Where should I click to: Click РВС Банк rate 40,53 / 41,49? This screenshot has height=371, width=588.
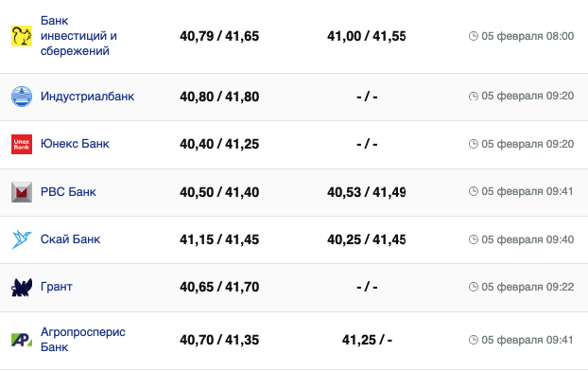(x=367, y=192)
